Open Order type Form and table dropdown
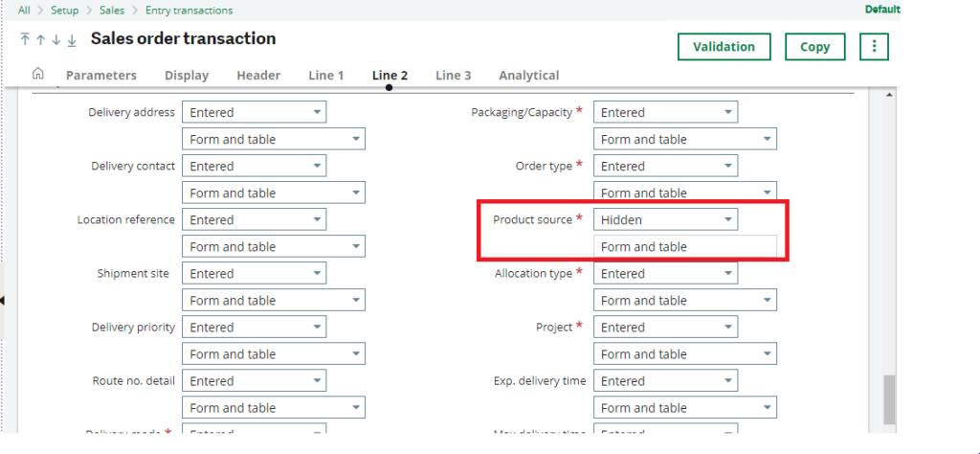 pos(685,193)
